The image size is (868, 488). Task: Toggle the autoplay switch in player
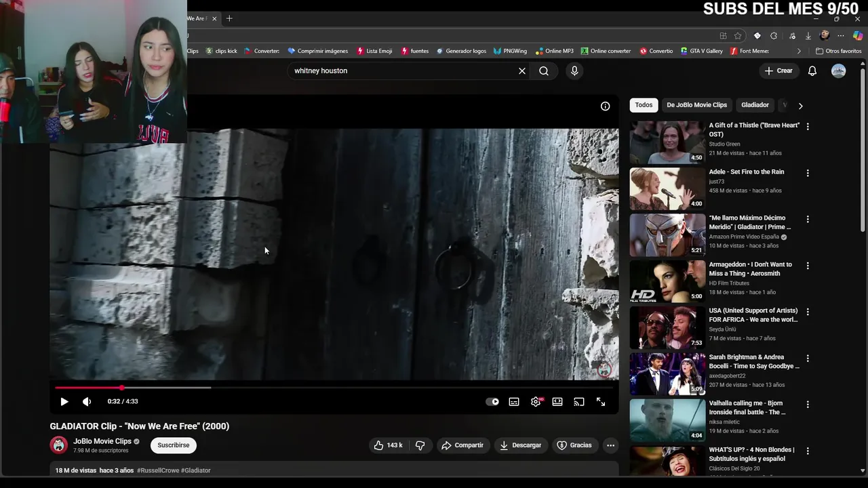[x=492, y=401]
